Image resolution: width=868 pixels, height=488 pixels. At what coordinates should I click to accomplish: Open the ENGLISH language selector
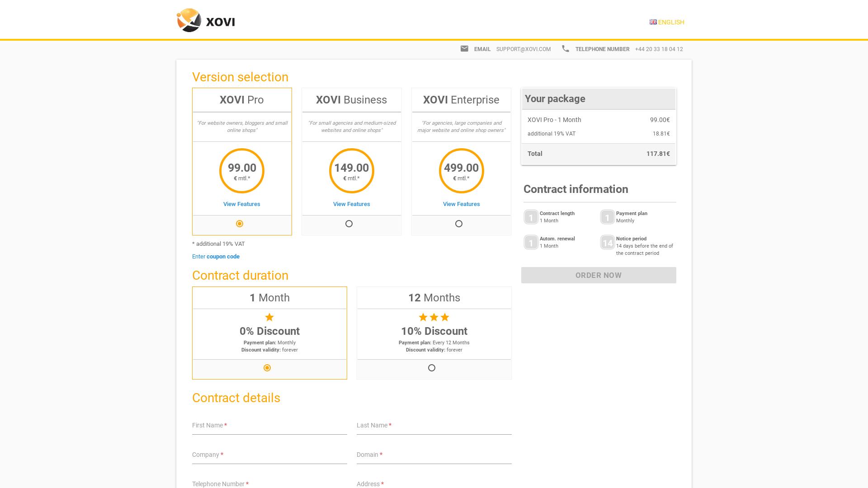tap(671, 22)
